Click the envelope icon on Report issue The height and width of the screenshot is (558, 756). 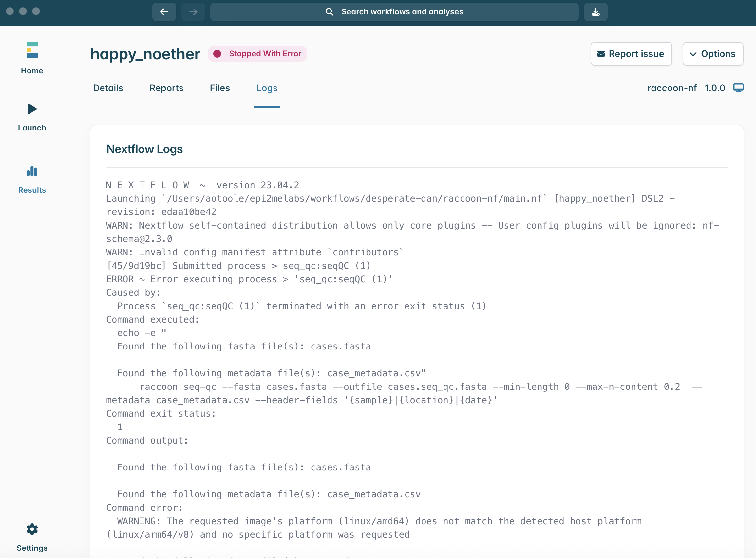[601, 54]
